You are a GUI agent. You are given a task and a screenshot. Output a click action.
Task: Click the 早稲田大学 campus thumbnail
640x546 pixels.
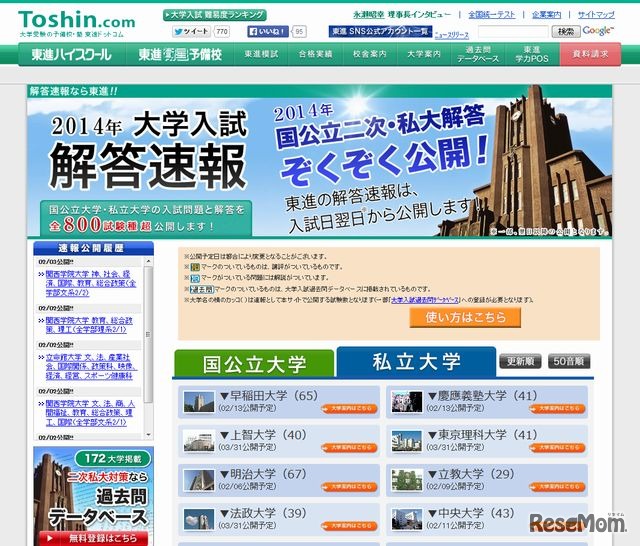(x=199, y=402)
